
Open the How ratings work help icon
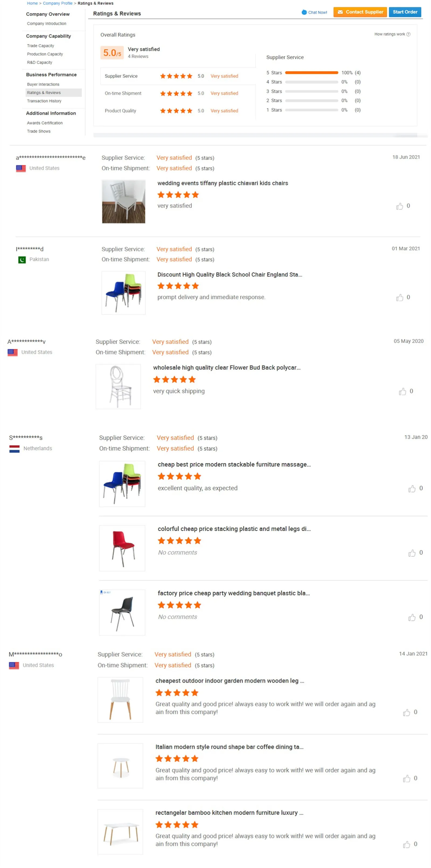pos(408,34)
